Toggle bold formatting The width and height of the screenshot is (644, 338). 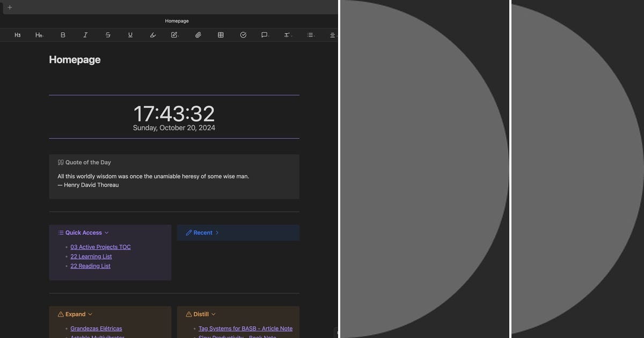[63, 34]
